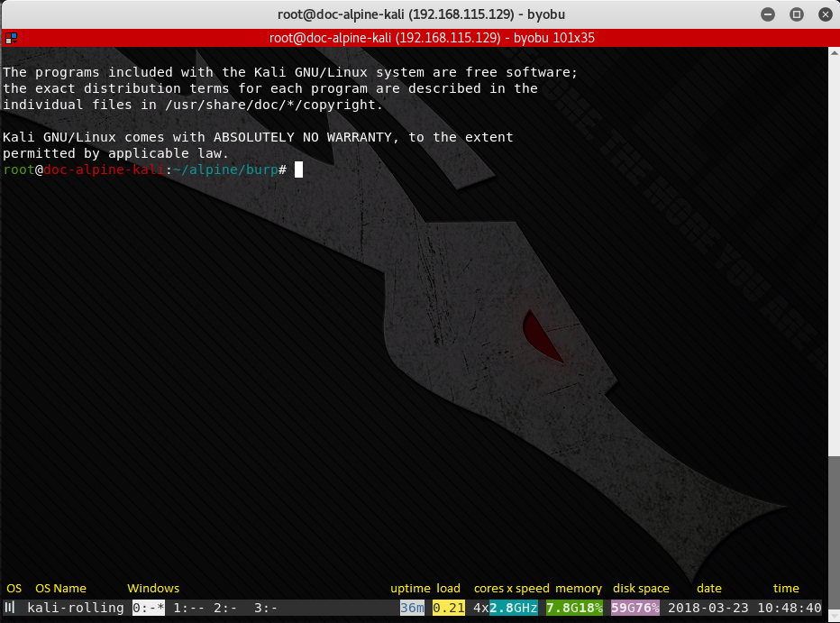Click the terminal pane icon in red title bar
This screenshot has width=840, height=623.
tap(11, 38)
